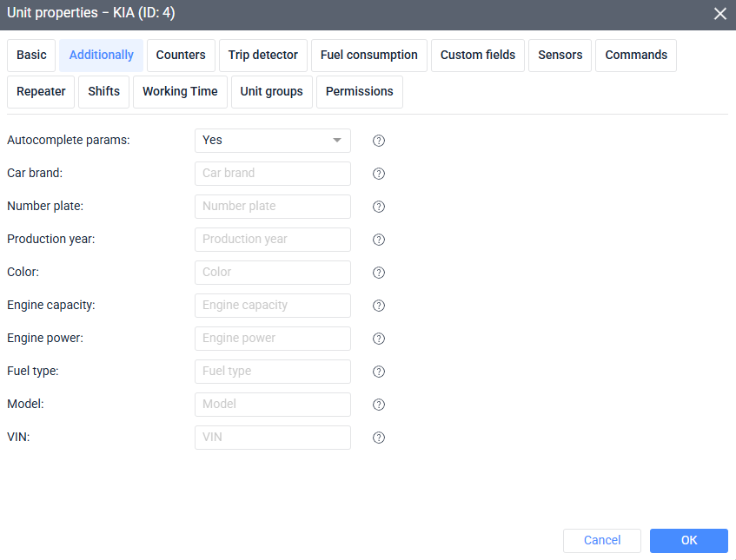Screen dimensions: 736x560
Task: Switch to the Sensors tab
Action: 560,55
